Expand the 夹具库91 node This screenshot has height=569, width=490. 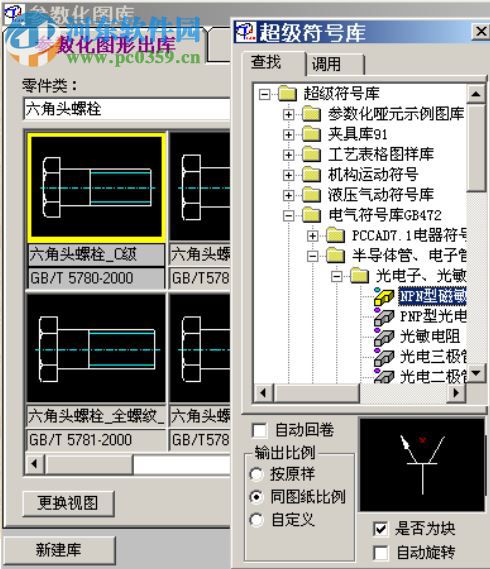pyautogui.click(x=289, y=135)
